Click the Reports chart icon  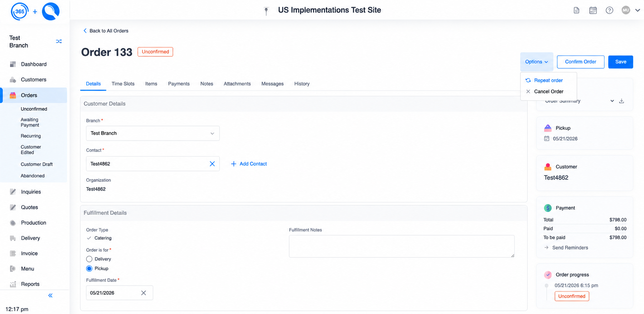13,284
